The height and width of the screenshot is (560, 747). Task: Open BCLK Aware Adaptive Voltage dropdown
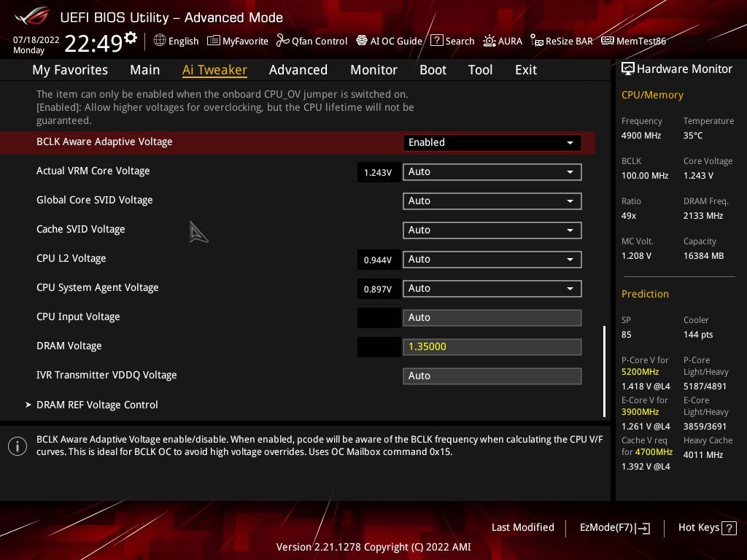coord(492,142)
